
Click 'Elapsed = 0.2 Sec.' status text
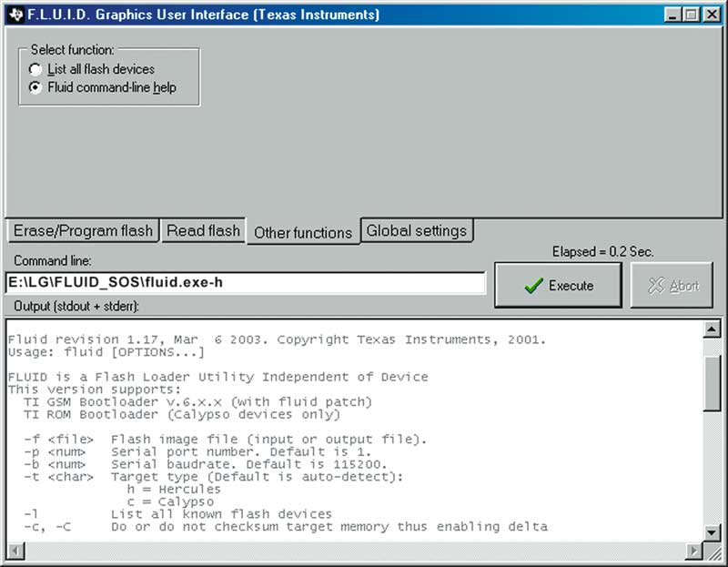coord(602,252)
